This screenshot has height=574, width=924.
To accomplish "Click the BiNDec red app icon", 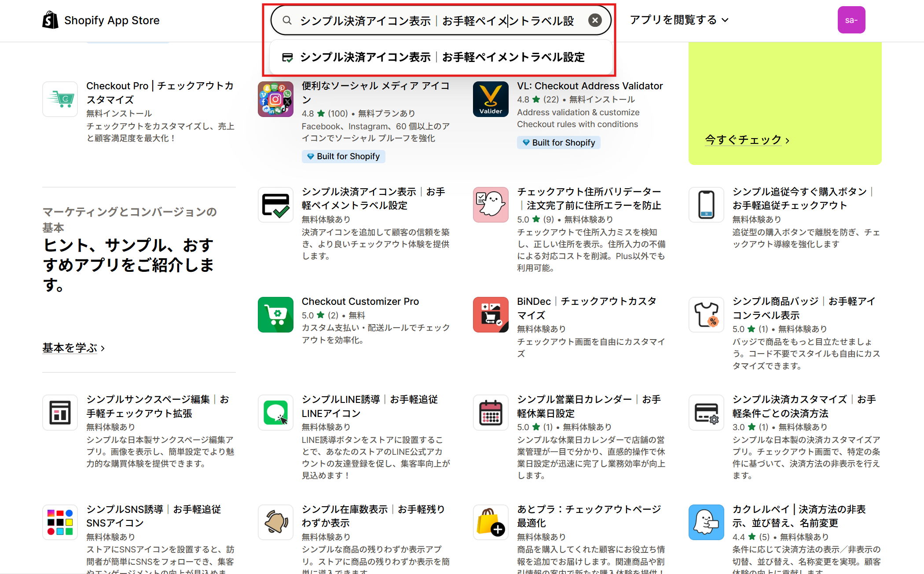I will [x=490, y=314].
